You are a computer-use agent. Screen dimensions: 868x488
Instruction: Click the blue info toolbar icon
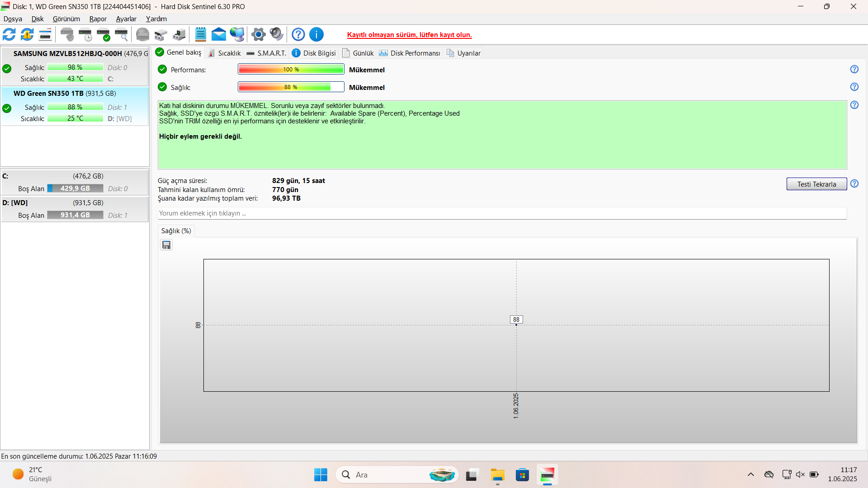316,34
